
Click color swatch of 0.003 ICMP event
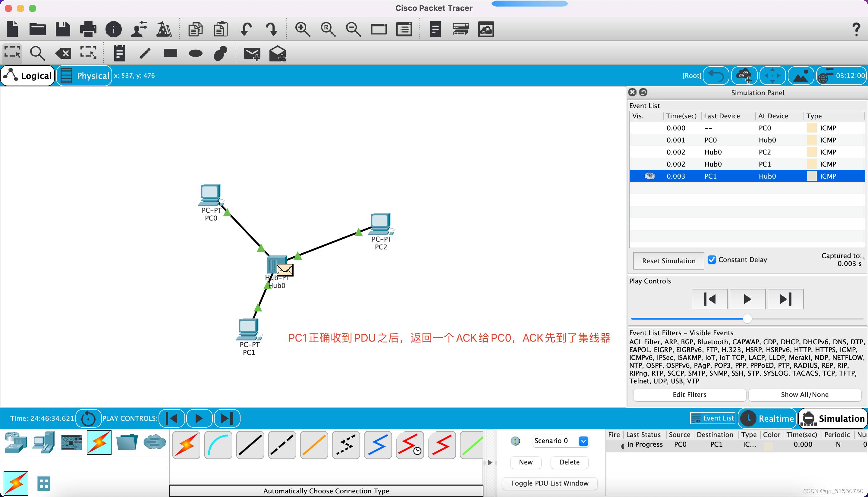click(x=812, y=176)
